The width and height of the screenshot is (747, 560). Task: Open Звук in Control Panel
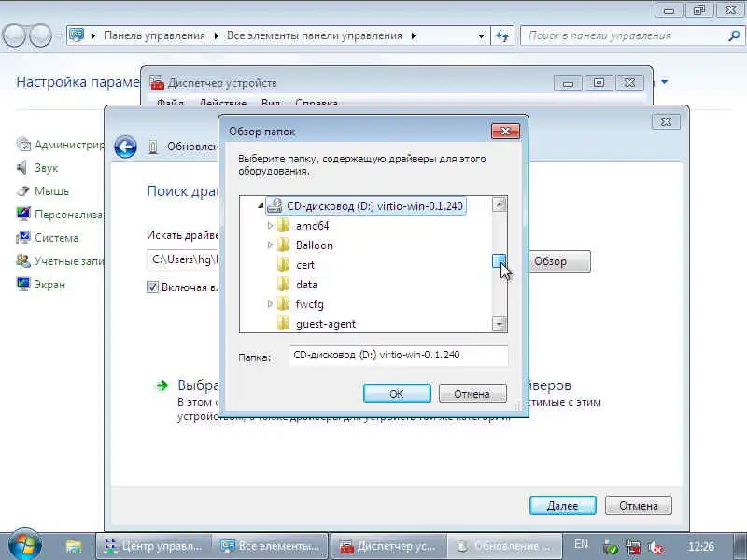point(46,168)
